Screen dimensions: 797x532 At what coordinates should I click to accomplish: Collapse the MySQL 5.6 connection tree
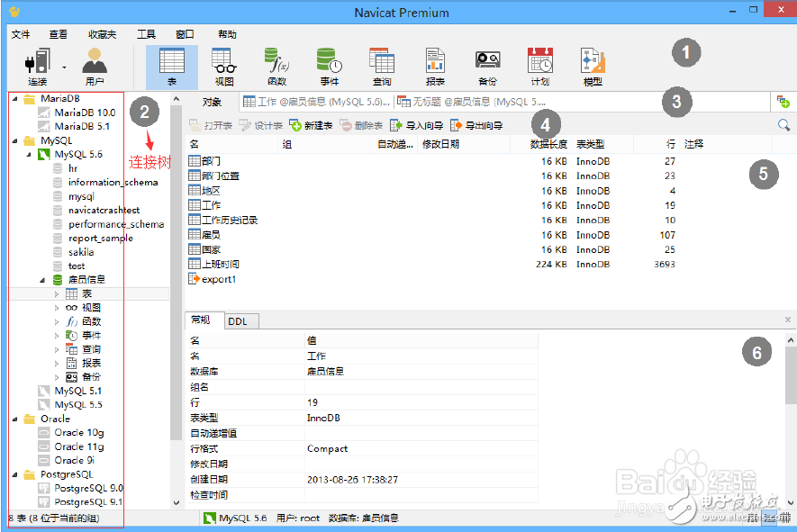[x=31, y=154]
